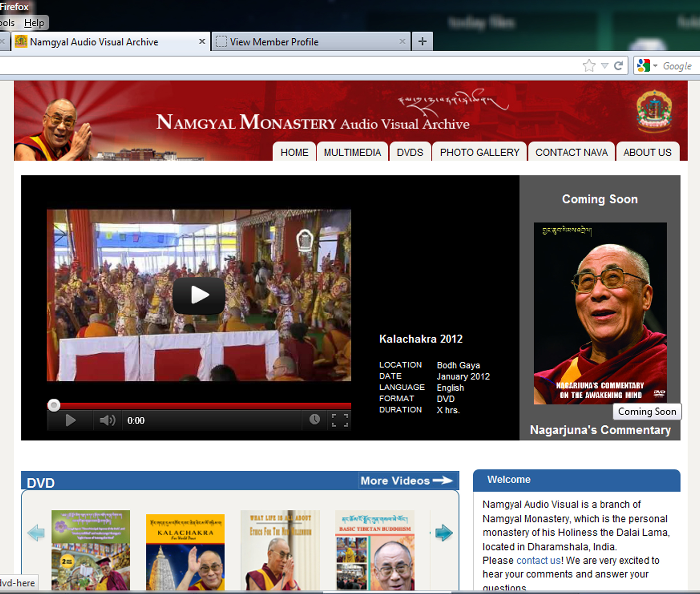The height and width of the screenshot is (594, 700).
Task: Click the Namgyal Monastery Audio Visual Archive banner title
Action: coord(313,122)
